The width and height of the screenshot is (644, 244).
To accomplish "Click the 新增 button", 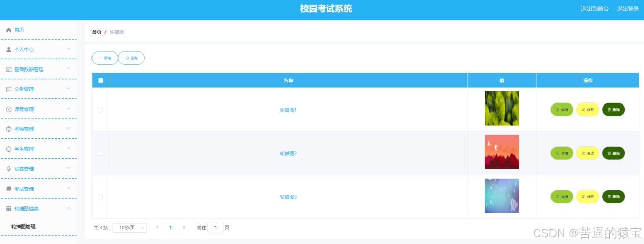I will click(105, 58).
